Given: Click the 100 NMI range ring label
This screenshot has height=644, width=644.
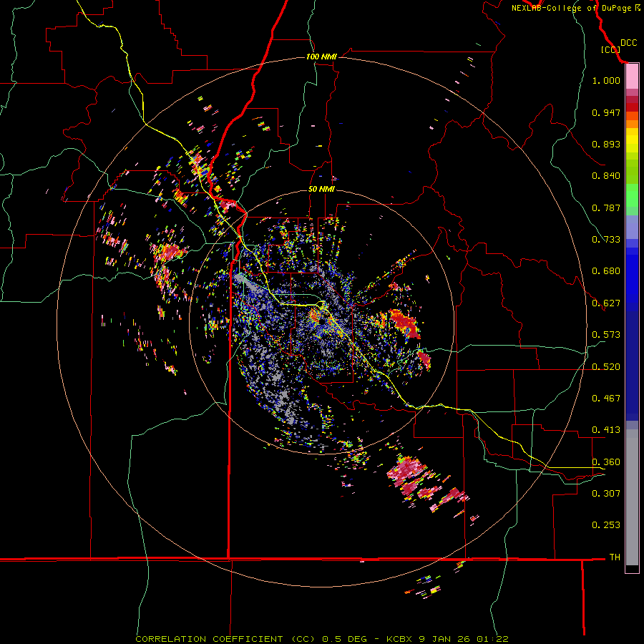Looking at the screenshot, I should click(x=321, y=57).
